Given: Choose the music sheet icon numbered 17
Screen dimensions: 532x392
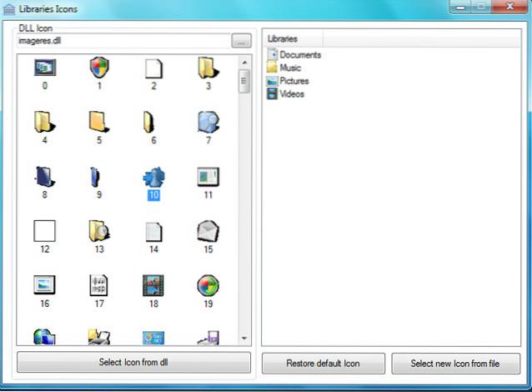Looking at the screenshot, I should coord(98,285).
